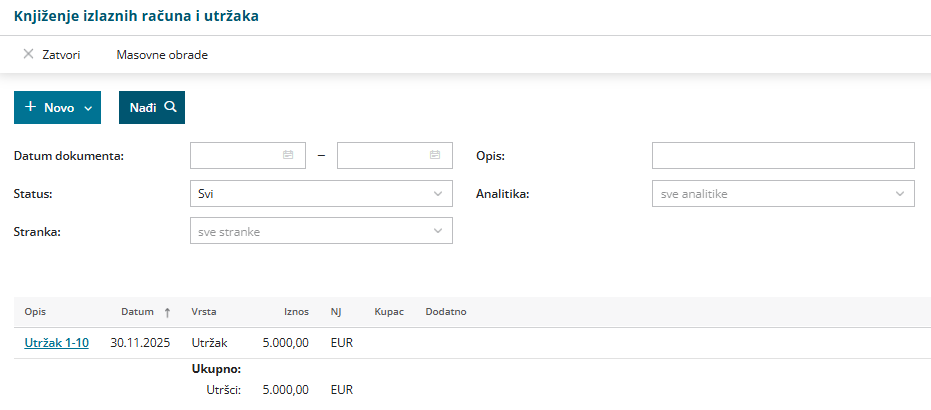931x410 pixels.
Task: Click the NJ column header
Action: pyautogui.click(x=336, y=312)
